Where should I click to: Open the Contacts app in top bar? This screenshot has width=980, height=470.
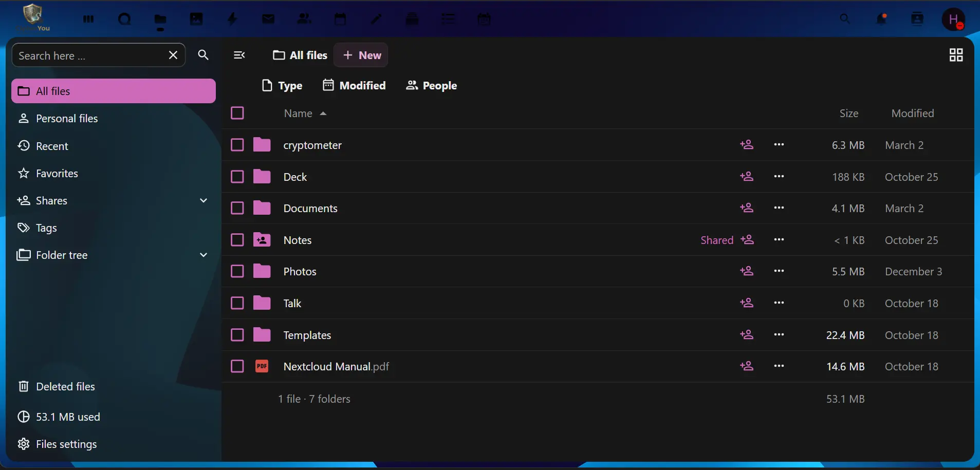coord(304,20)
